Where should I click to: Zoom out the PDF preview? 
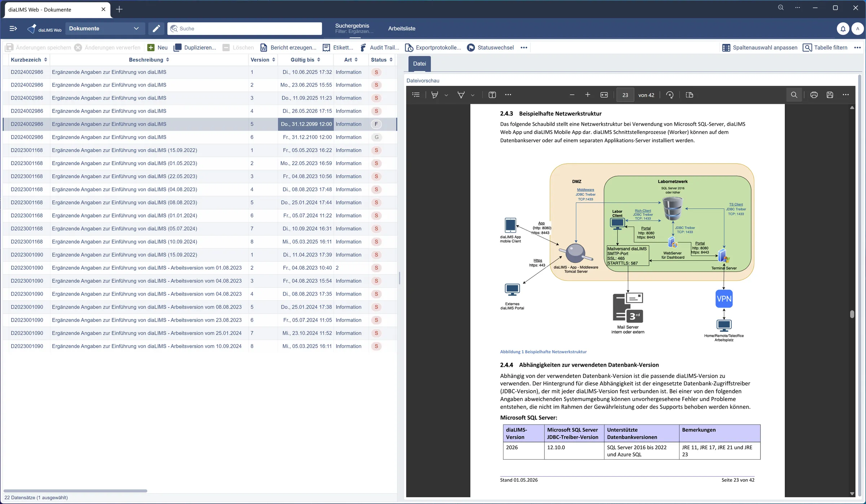tap(572, 95)
